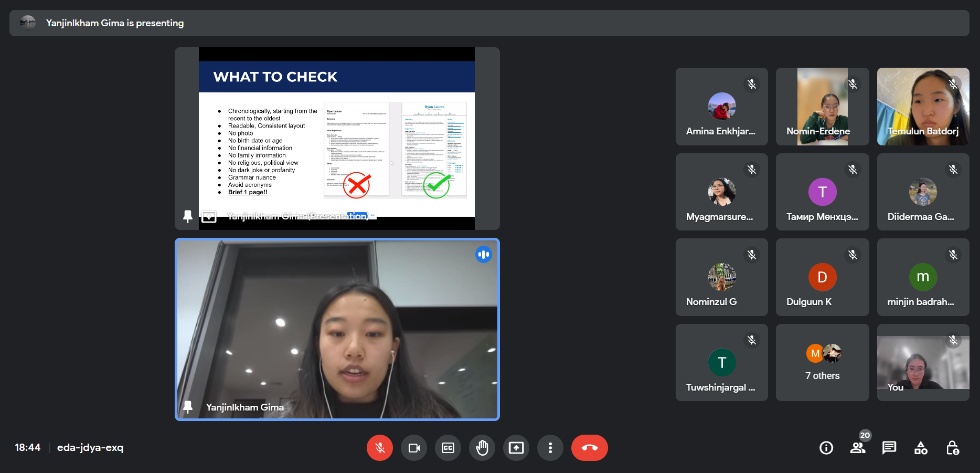Click the presentation screen icon beside the pin

[x=209, y=216]
